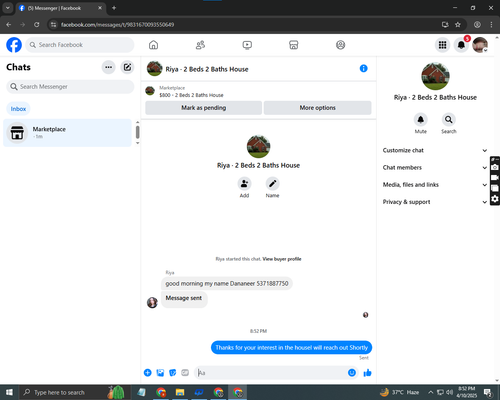Click the browser address bar URL
This screenshot has width=500, height=400.
117,25
